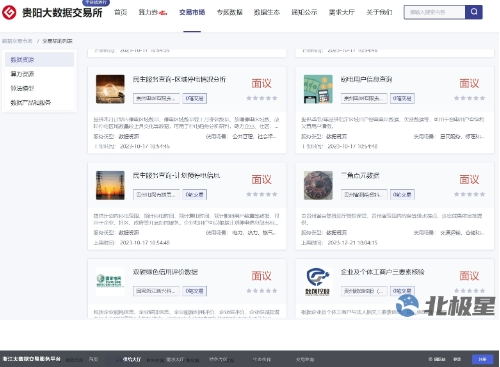This screenshot has width=500, height=367.
Task: Open the glowing book product thumbnail
Action: click(110, 89)
